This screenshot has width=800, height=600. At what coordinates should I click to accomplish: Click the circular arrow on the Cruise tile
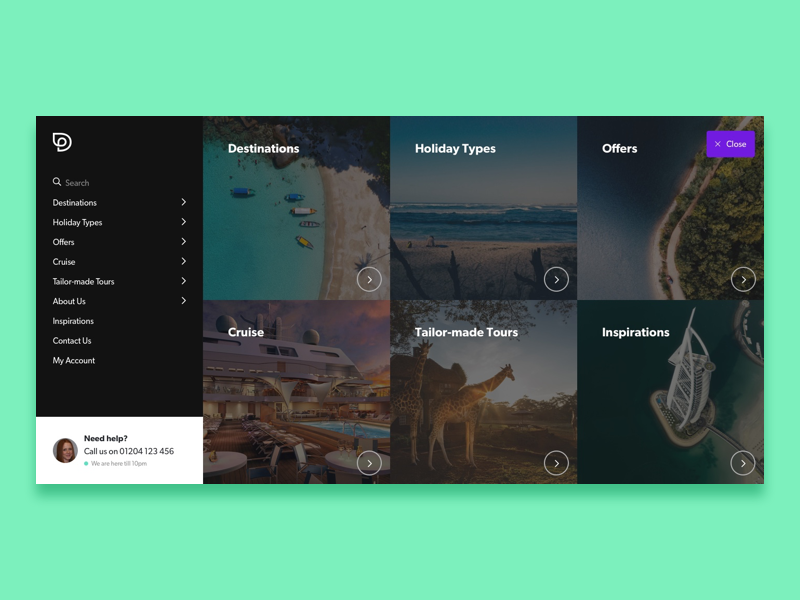369,463
